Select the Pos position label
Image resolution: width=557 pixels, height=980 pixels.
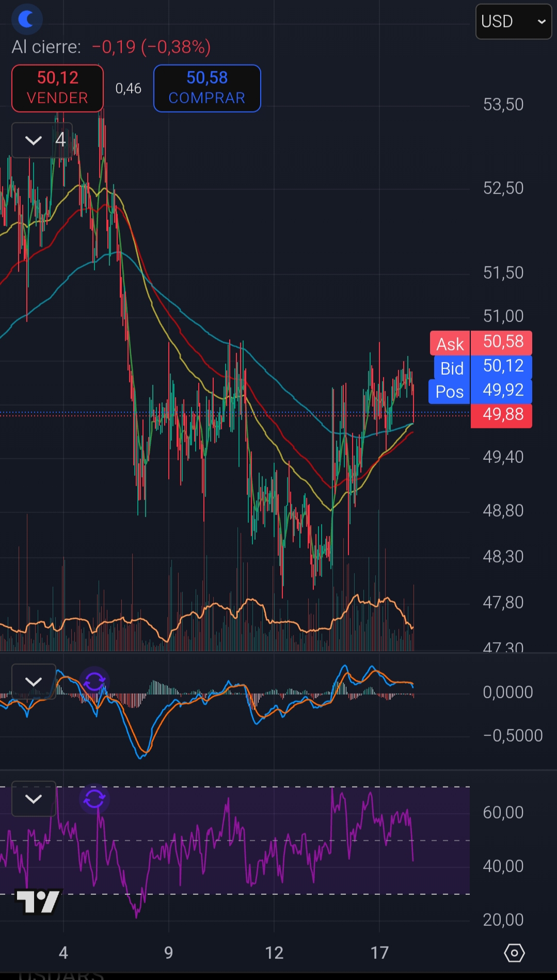[449, 392]
